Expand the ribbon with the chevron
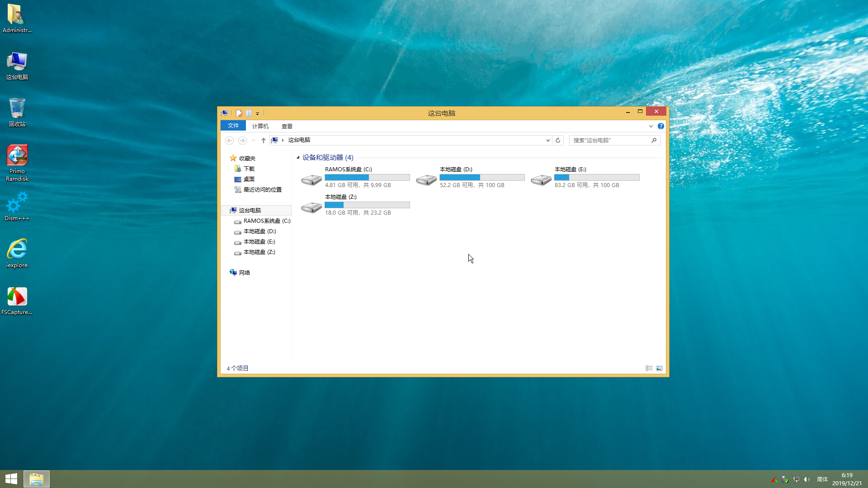 (x=651, y=127)
